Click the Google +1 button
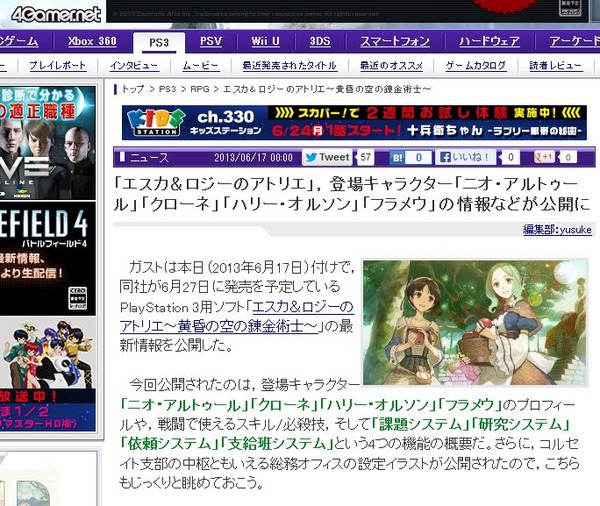Viewport: 600px width, 506px height. tap(545, 157)
